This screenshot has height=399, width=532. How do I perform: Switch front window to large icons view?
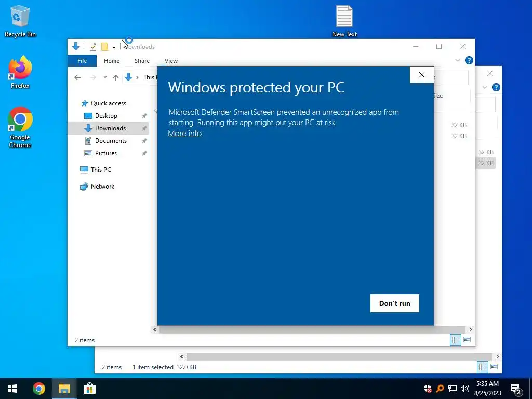[467, 340]
